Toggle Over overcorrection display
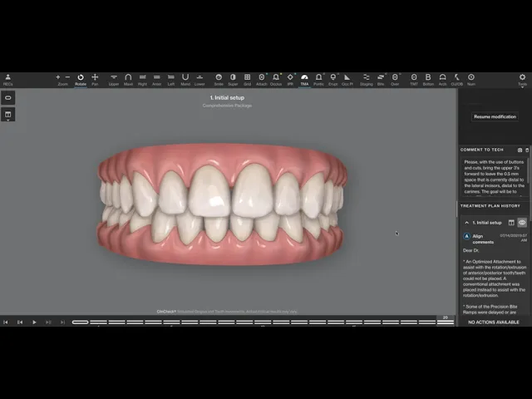This screenshot has height=399, width=532. pyautogui.click(x=395, y=80)
